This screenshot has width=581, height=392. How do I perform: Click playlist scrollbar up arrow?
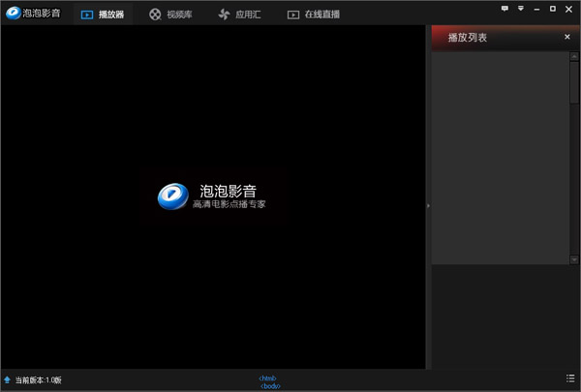point(574,57)
